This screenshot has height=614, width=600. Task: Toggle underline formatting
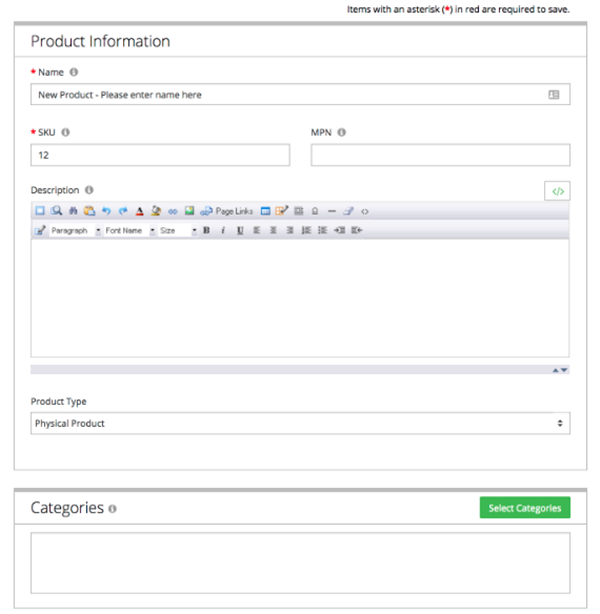(x=240, y=230)
